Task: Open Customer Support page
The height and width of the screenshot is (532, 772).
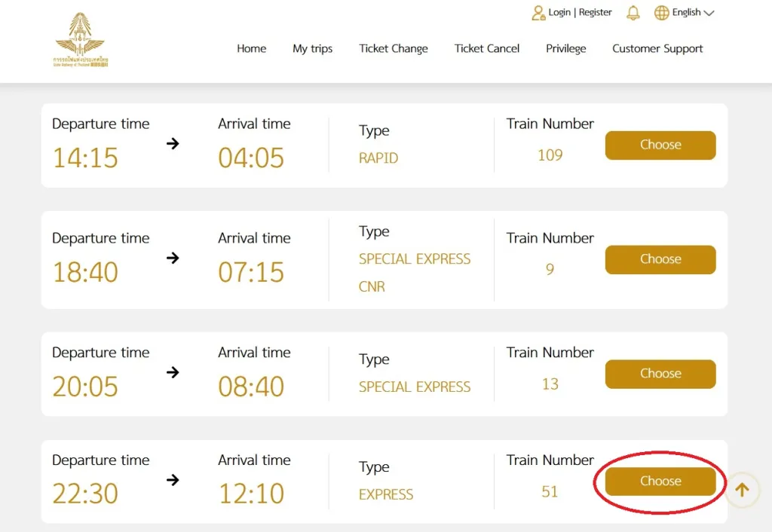Action: (657, 49)
